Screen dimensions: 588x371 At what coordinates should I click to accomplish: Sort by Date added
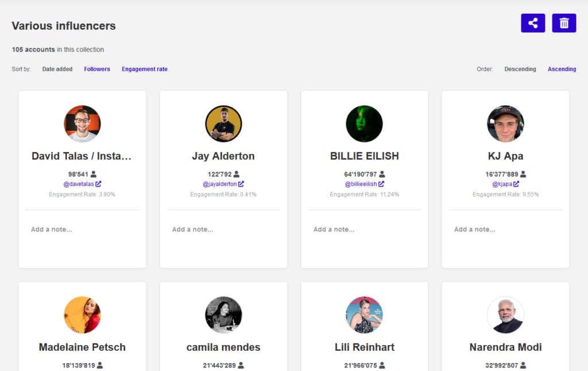tap(57, 69)
